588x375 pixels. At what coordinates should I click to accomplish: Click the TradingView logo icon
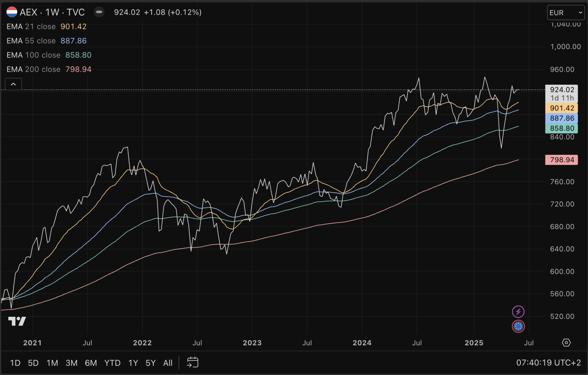point(17,321)
